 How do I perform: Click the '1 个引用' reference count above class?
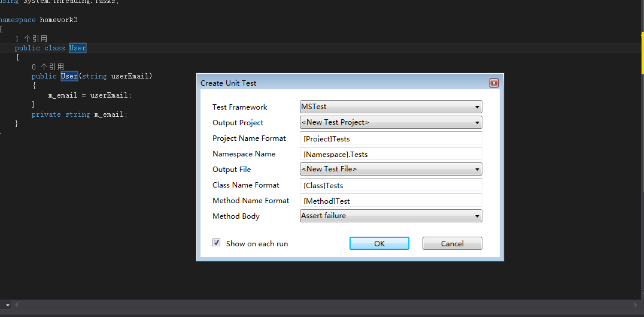tap(31, 38)
